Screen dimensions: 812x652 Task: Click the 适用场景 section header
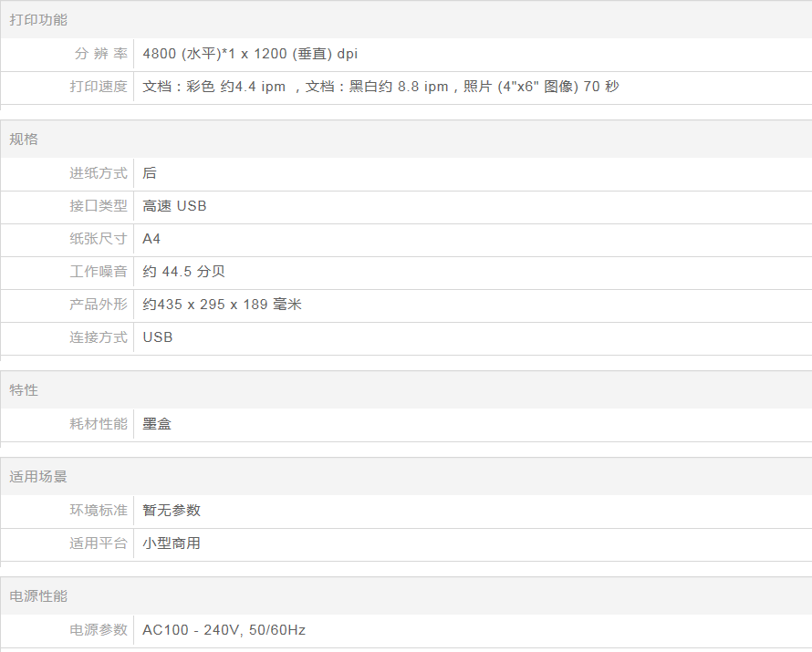click(x=38, y=477)
